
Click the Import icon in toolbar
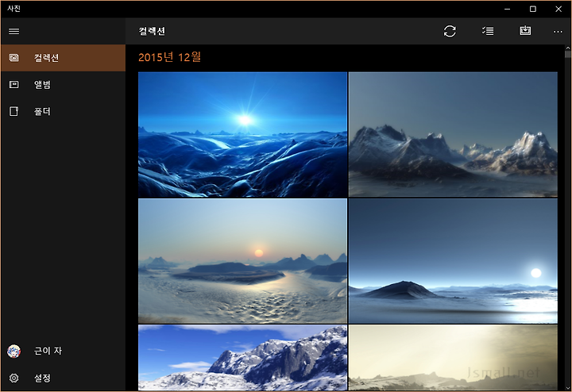tap(525, 31)
